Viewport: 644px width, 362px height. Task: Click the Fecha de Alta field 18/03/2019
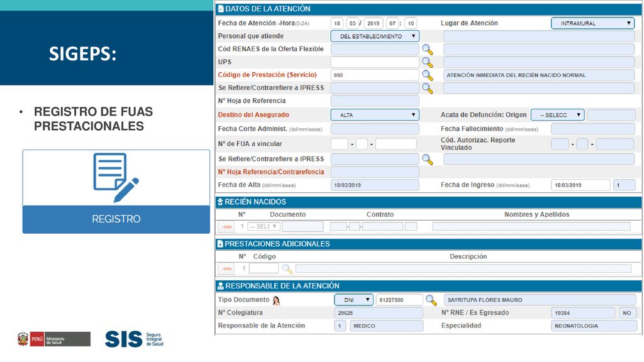click(375, 185)
